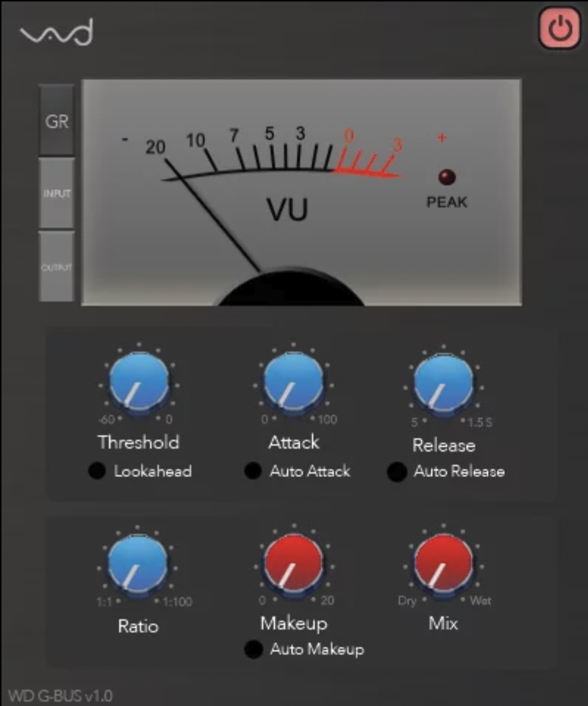Click the Dry label beside the Mix knob
The image size is (588, 706).
tap(407, 601)
